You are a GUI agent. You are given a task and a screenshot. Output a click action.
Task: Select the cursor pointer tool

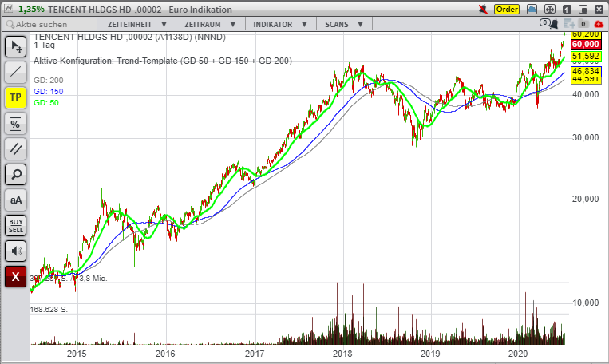15,46
